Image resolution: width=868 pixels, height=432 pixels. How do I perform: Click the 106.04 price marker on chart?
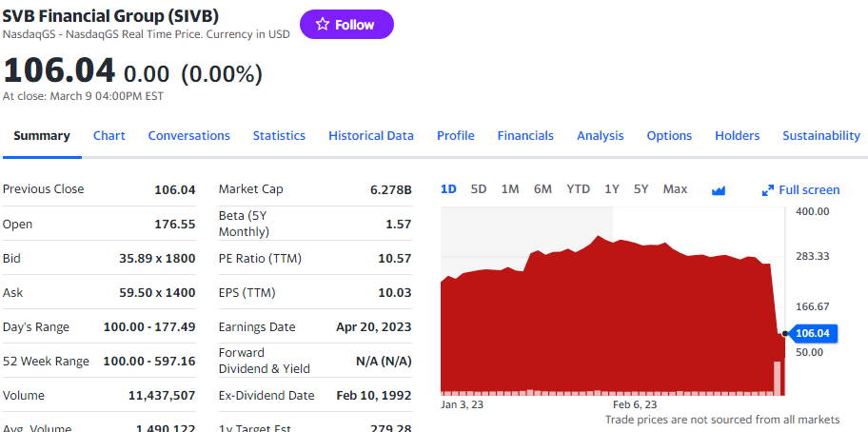point(812,333)
